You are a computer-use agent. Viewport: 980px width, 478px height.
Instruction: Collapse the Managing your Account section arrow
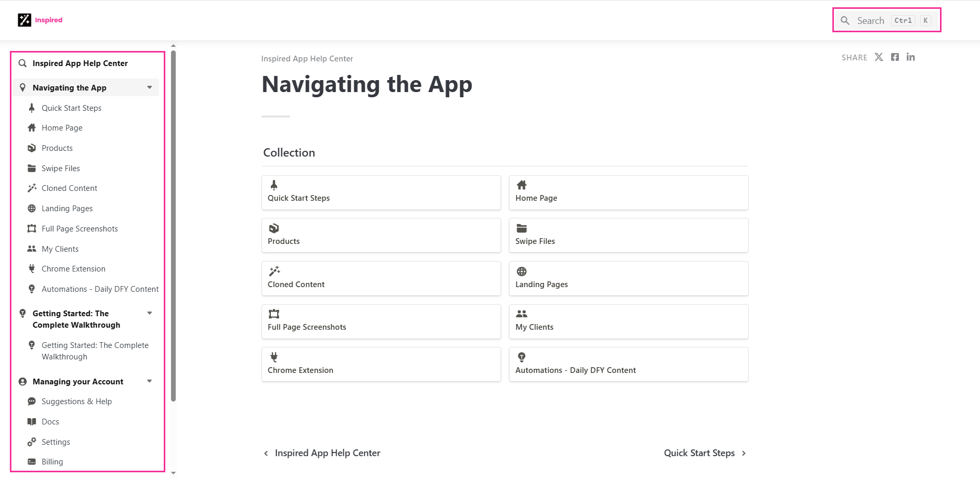pos(150,381)
